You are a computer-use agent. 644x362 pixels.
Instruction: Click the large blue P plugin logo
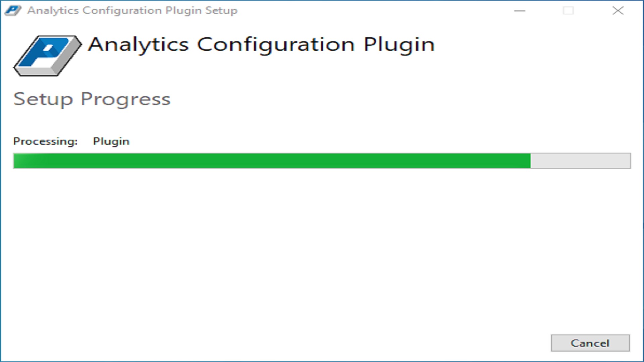(47, 56)
